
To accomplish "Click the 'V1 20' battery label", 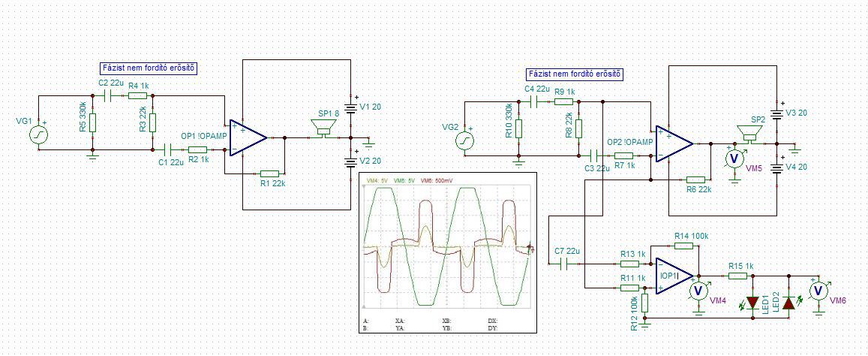I will click(x=370, y=107).
